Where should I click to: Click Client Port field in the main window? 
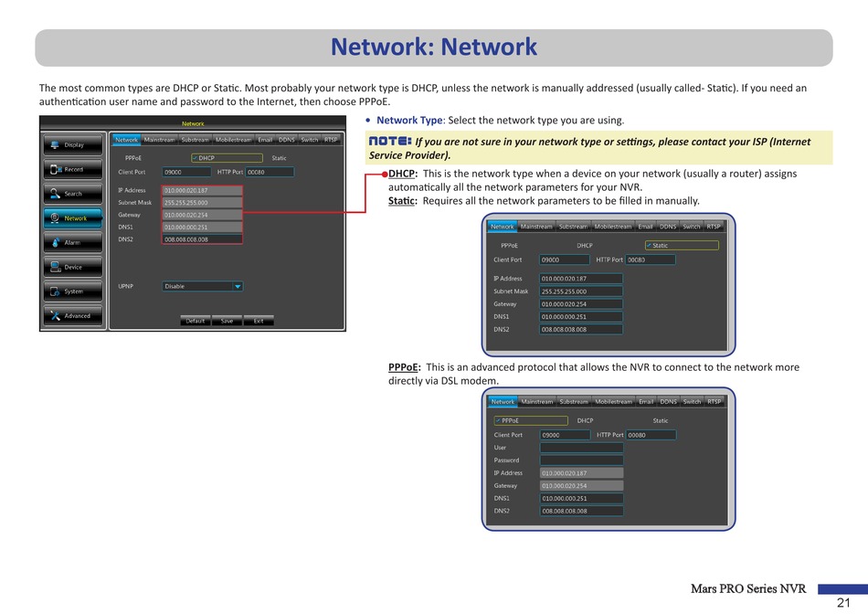(x=186, y=172)
